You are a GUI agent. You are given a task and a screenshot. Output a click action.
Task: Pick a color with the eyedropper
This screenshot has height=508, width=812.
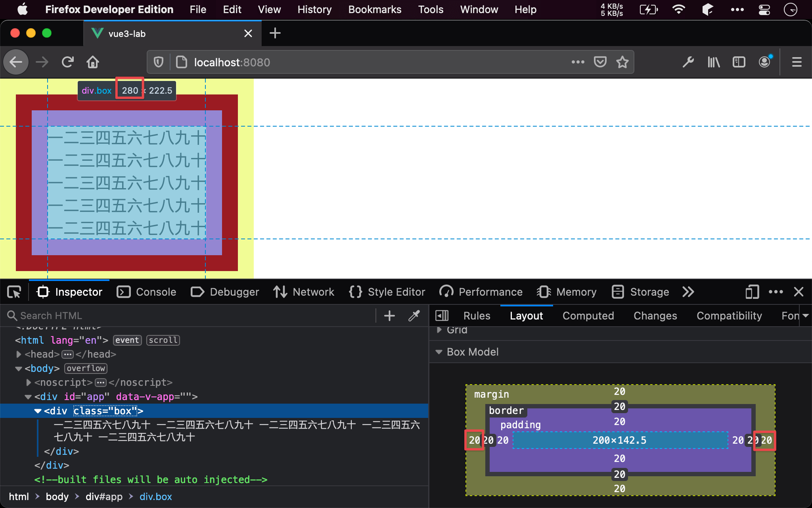[414, 316]
